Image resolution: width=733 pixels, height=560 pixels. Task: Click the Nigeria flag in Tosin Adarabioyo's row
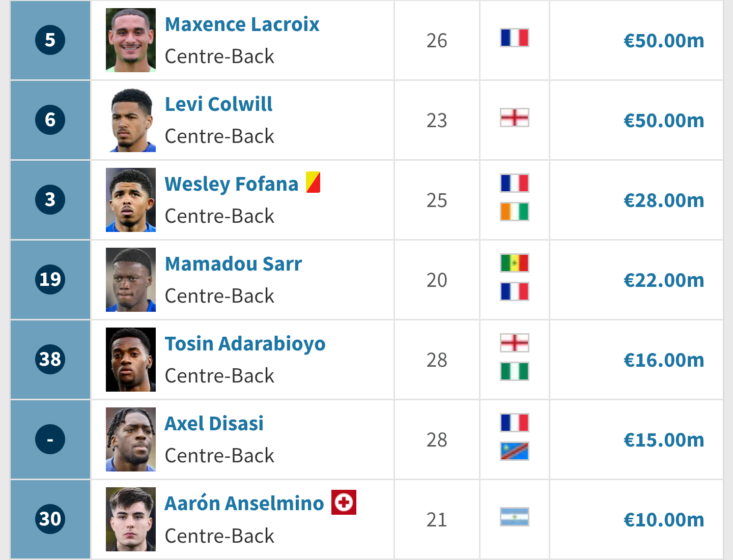tap(515, 371)
